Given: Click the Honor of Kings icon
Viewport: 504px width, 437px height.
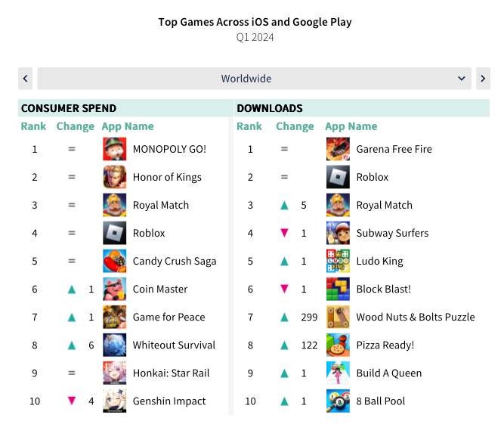Looking at the screenshot, I should (x=114, y=177).
